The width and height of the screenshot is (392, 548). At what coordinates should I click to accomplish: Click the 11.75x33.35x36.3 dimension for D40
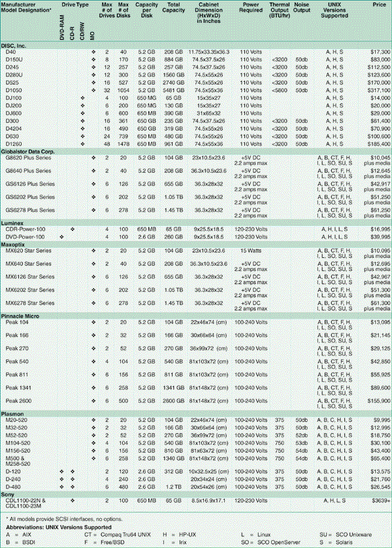pyautogui.click(x=209, y=52)
